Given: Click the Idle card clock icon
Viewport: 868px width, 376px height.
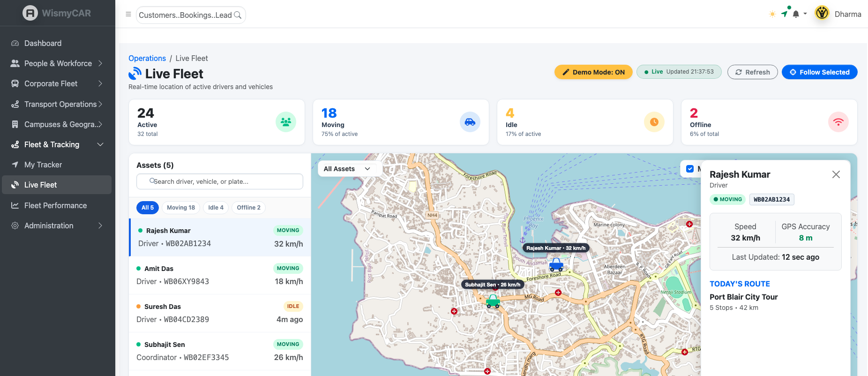Looking at the screenshot, I should pyautogui.click(x=654, y=122).
